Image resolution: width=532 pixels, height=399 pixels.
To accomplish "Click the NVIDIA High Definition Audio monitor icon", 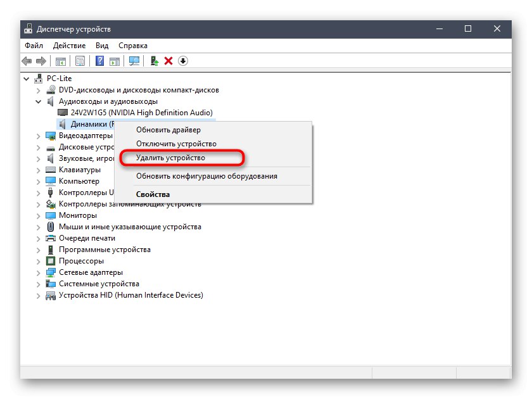I will 63,113.
